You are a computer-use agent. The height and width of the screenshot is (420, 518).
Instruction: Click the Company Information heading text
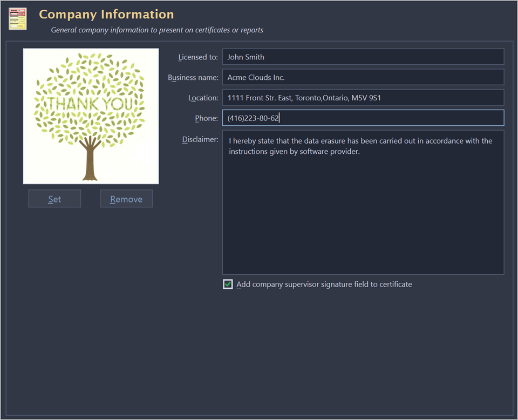click(x=106, y=15)
